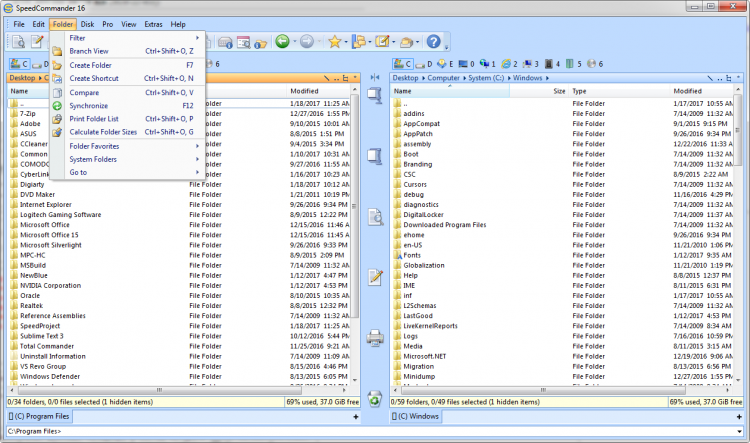
Task: Choose Create Folder menu item
Action: (x=128, y=65)
